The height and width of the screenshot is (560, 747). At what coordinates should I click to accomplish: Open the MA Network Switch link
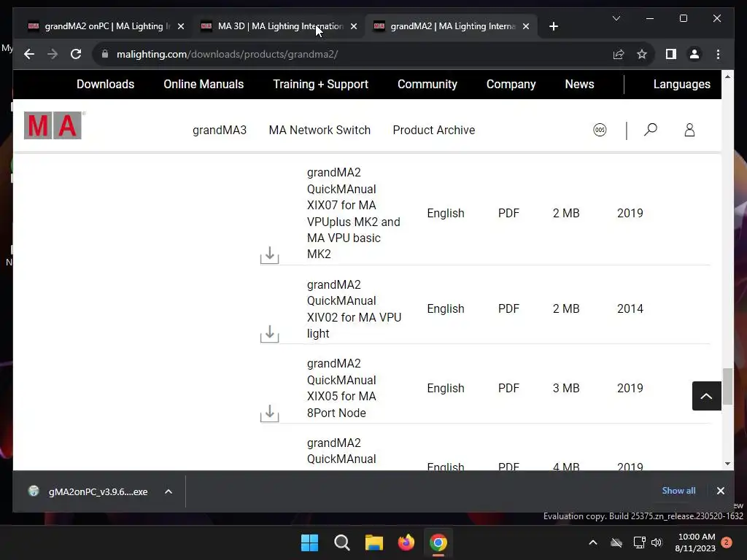[320, 130]
